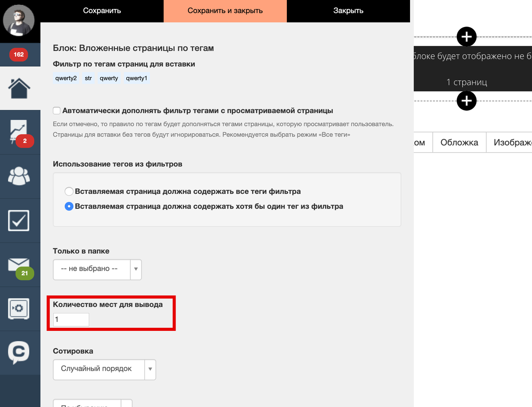Viewport: 532px width, 407px height.
Task: Open the tasks checkmark icon
Action: (19, 220)
